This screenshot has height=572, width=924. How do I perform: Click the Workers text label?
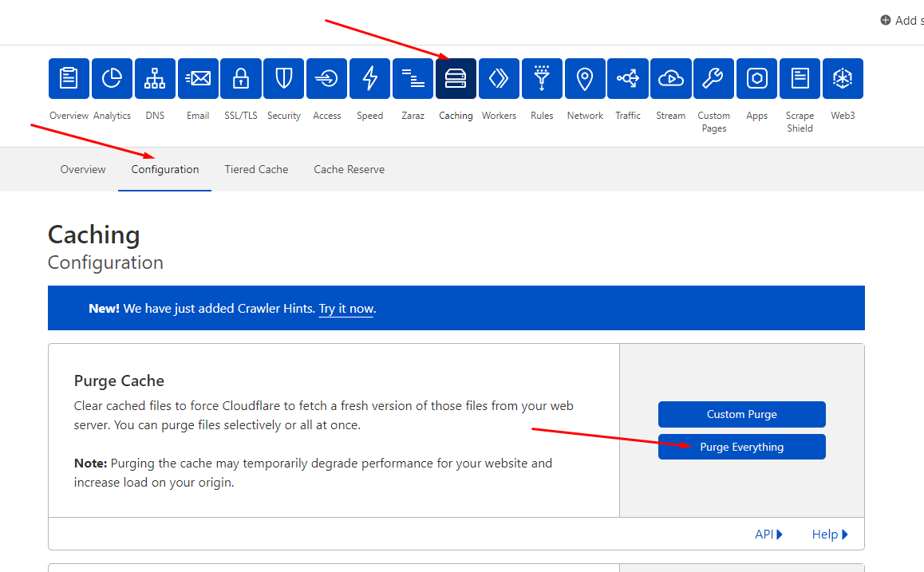(x=500, y=116)
